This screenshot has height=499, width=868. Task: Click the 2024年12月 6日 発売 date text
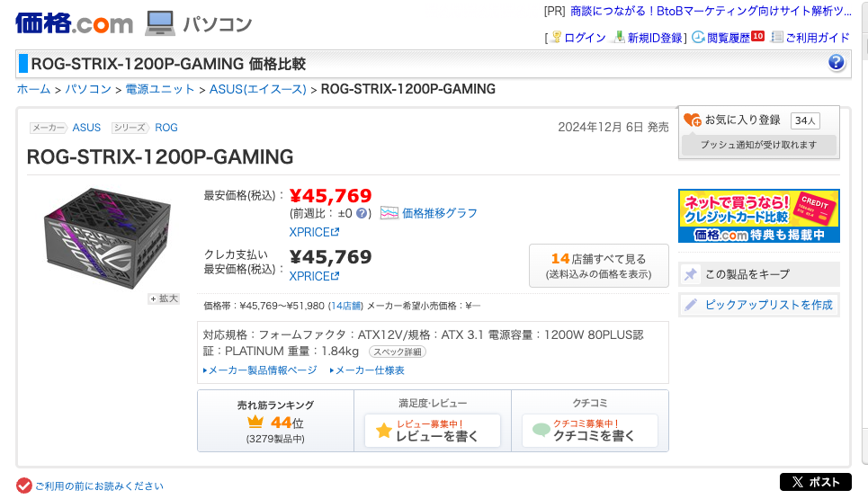click(613, 128)
